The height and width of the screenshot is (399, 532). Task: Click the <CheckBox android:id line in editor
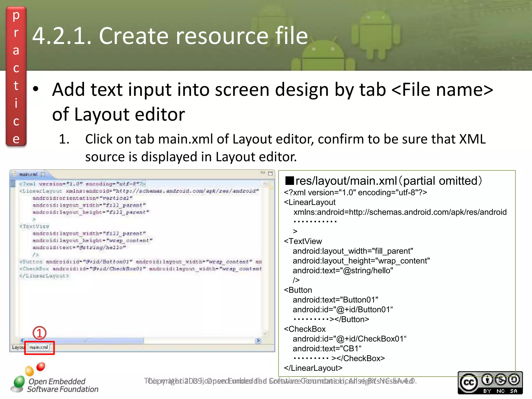pyautogui.click(x=141, y=269)
